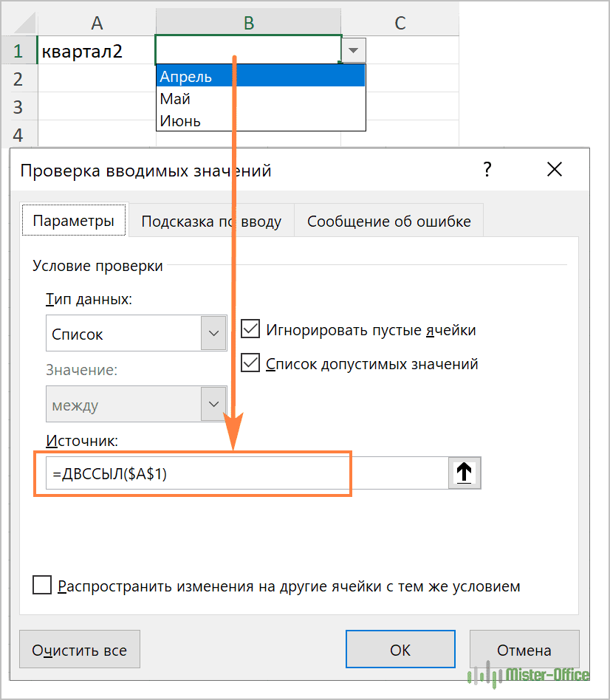Switch to the Сообщение об ошибке tab
This screenshot has width=610, height=700.
tap(389, 221)
